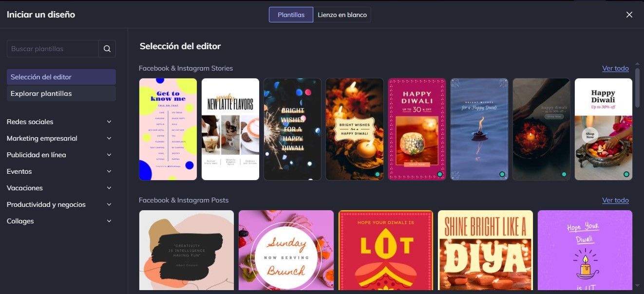
Task: Select Selección del editor in sidebar
Action: pyautogui.click(x=61, y=77)
